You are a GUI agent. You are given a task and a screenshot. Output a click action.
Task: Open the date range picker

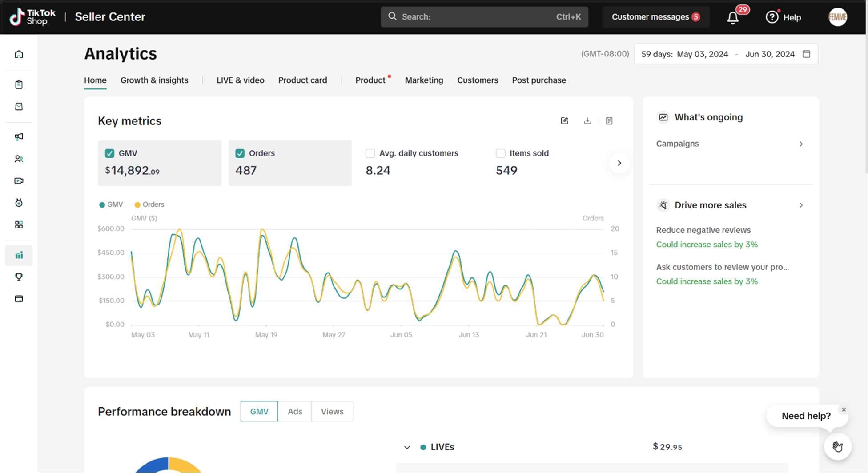point(726,54)
